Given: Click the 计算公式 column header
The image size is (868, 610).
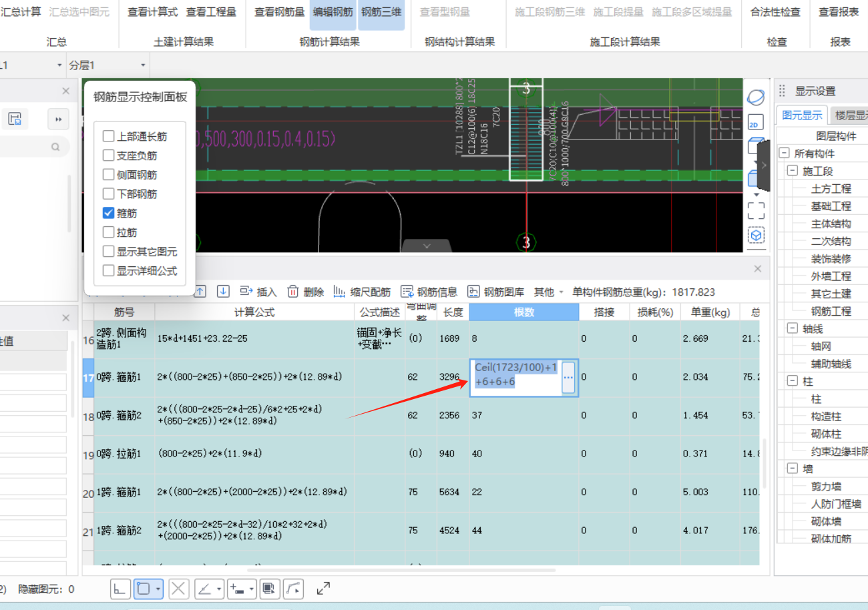Looking at the screenshot, I should 254,312.
